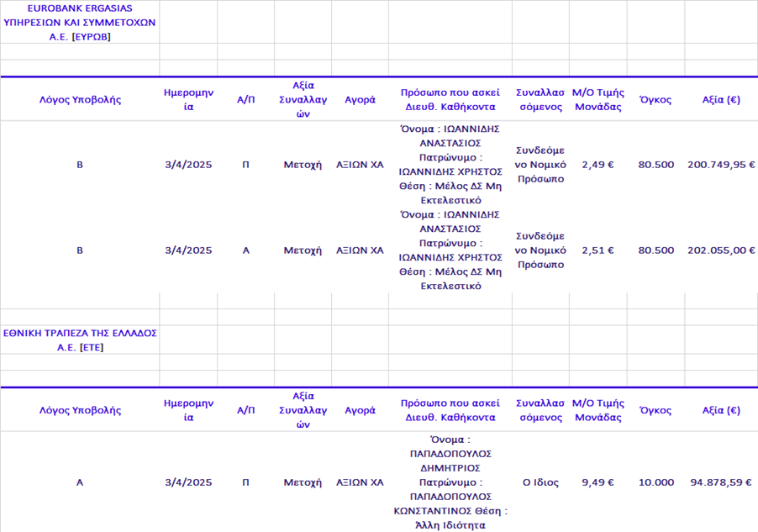Click Αξία Συναλλαγών header in ΕΤΕ table
758x532 pixels.
coord(303,410)
